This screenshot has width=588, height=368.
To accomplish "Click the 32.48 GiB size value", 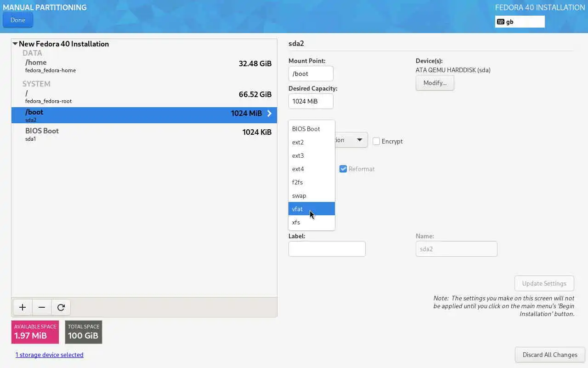I will click(x=255, y=63).
